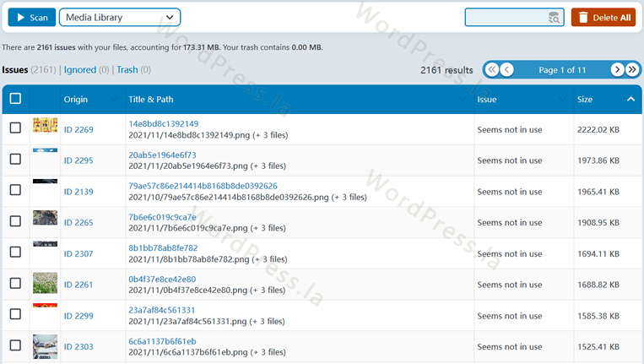Toggle the select-all checkbox in header
This screenshot has height=364, width=644.
click(x=15, y=99)
